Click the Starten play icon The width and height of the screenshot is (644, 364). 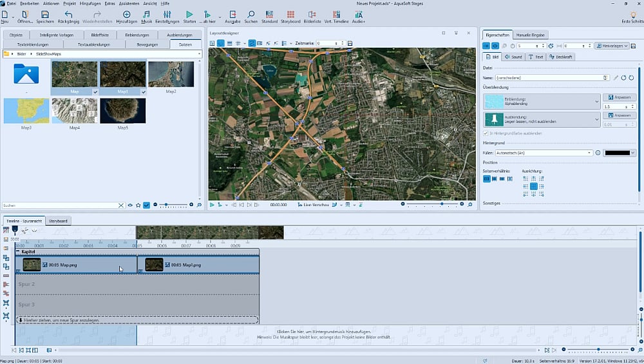coord(189,14)
